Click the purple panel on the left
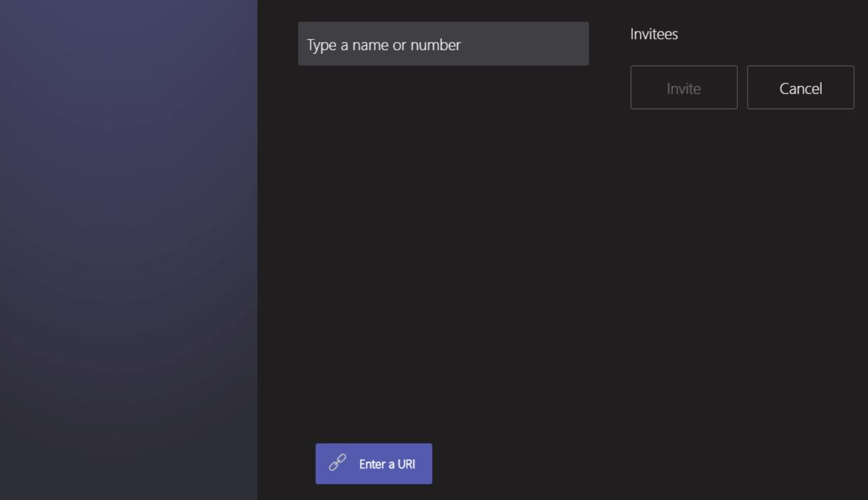868x500 pixels. [x=128, y=247]
